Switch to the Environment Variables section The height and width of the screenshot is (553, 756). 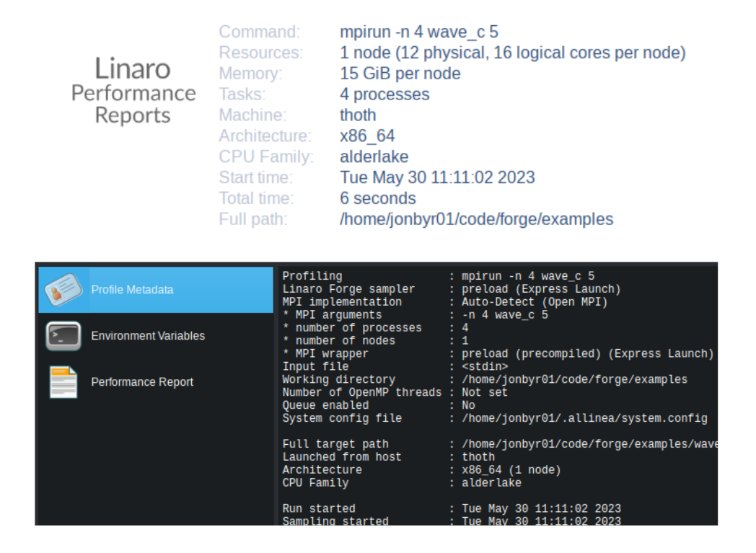point(148,335)
